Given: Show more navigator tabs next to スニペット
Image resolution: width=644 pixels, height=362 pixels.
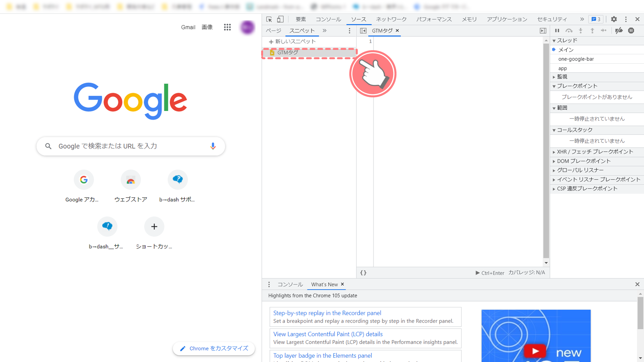Looking at the screenshot, I should 325,31.
